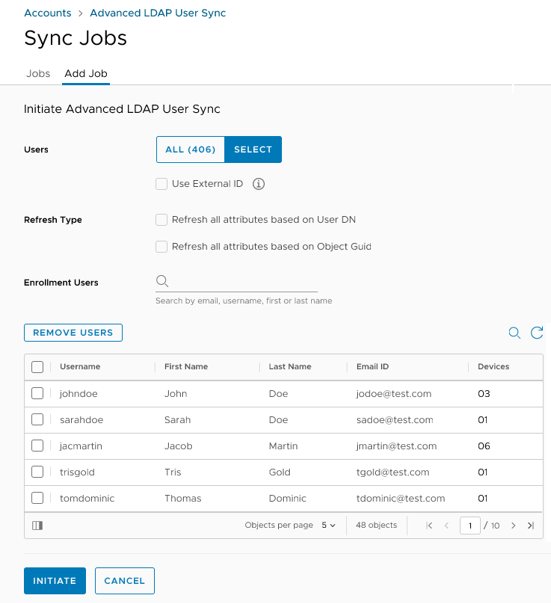
Task: Click the search magnifier above the table
Action: coord(514,333)
